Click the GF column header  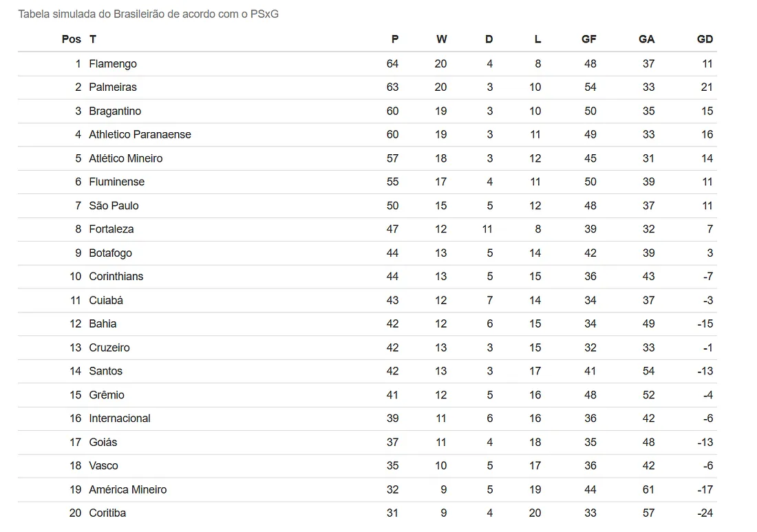coord(588,39)
